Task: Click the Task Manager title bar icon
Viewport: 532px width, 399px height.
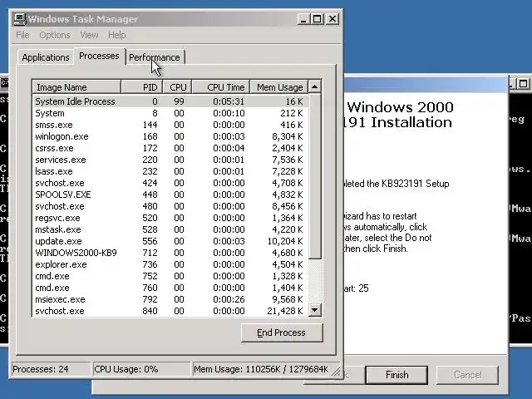Action: 20,19
